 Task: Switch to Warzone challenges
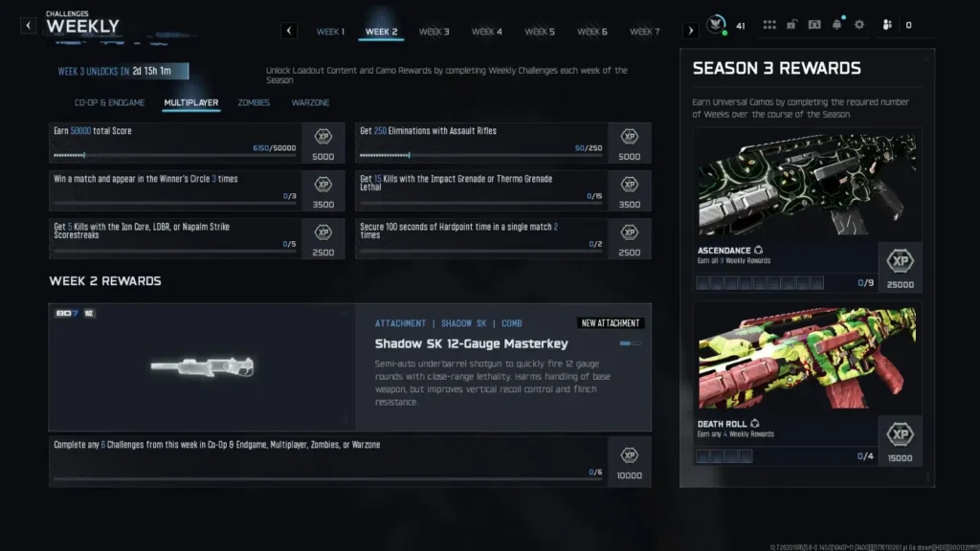tap(309, 102)
